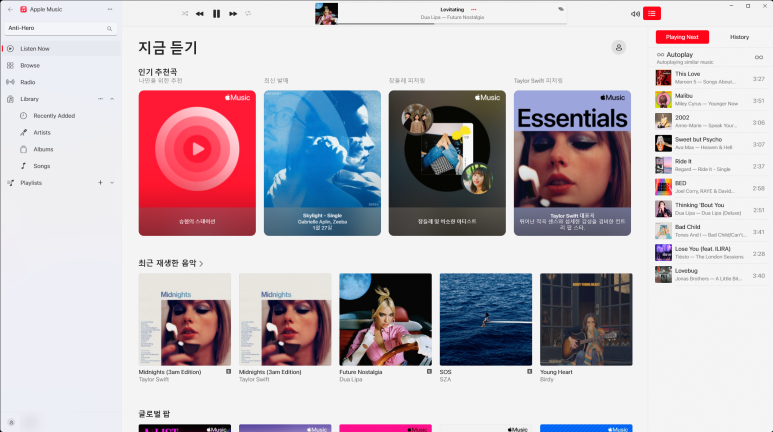This screenshot has height=432, width=773.
Task: Click the back arrow in the sidebar header
Action: click(10, 9)
